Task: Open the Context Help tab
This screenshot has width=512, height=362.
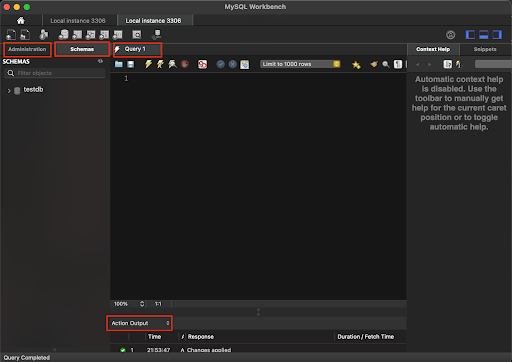Action: [433, 49]
